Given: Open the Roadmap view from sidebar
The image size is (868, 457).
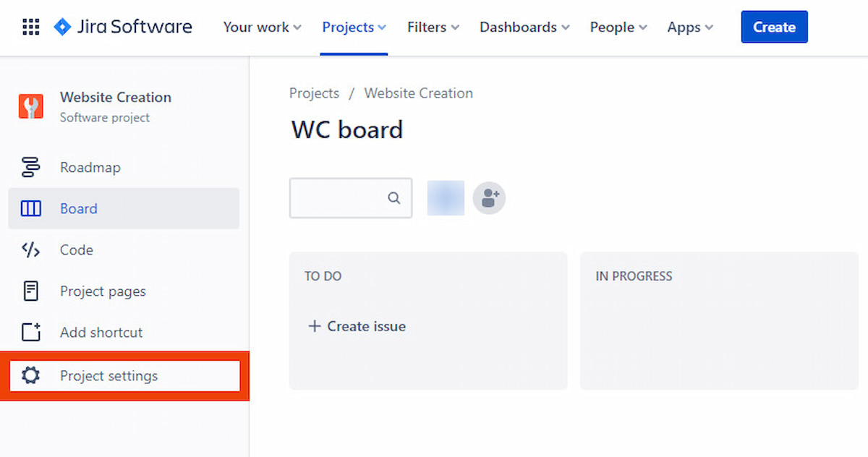Looking at the screenshot, I should 90,167.
